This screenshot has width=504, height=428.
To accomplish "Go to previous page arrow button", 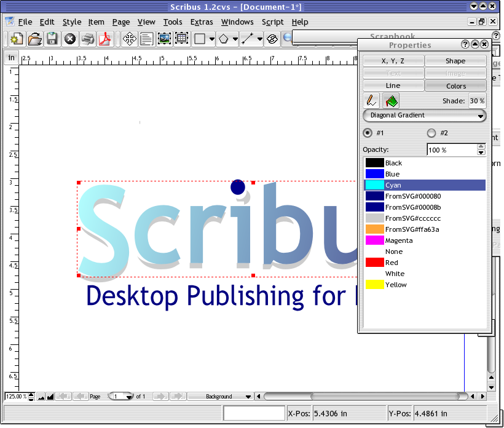I will click(x=81, y=397).
